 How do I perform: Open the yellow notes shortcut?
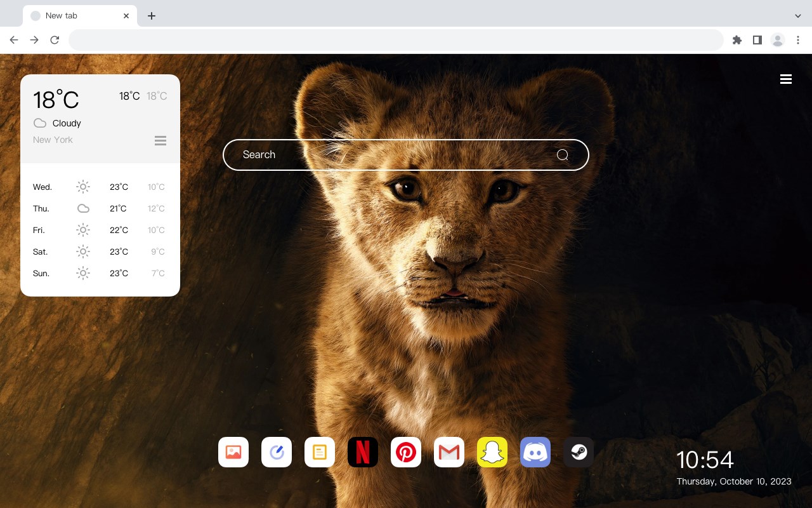[x=320, y=452]
